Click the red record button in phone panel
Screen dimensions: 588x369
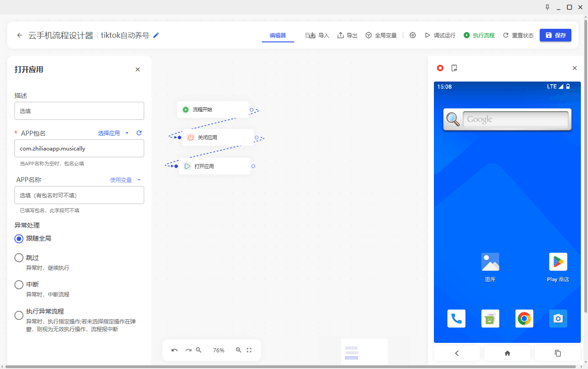tap(440, 68)
